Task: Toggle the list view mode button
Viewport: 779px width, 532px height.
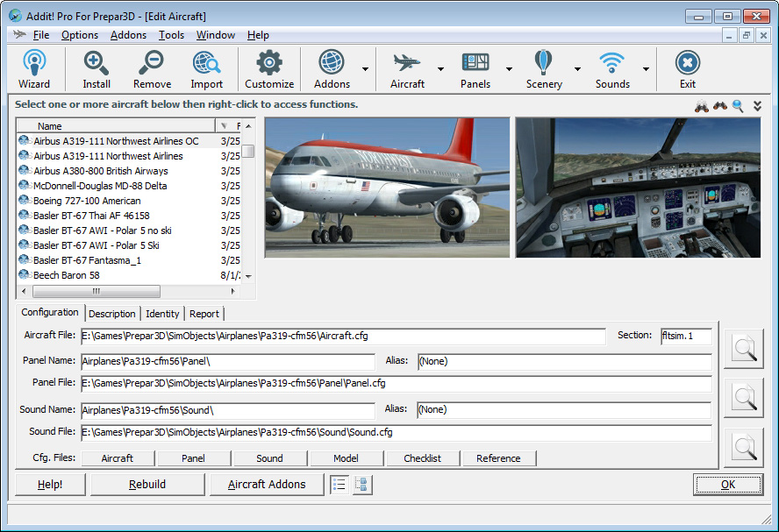Action: [339, 485]
